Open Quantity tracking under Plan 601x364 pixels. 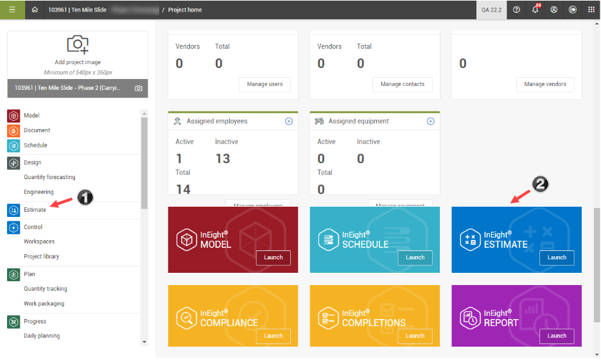(x=45, y=288)
